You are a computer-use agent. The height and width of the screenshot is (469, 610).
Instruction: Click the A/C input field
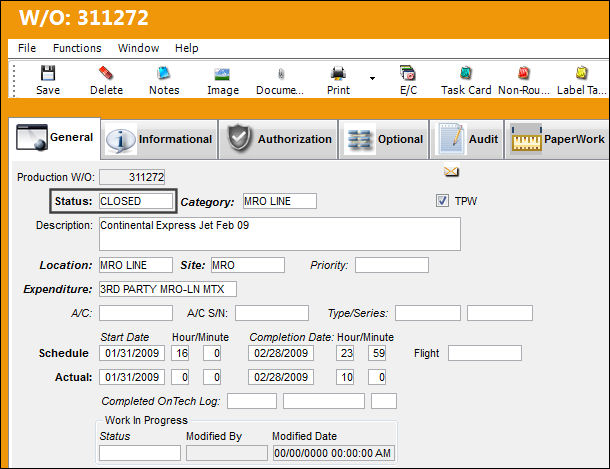pyautogui.click(x=136, y=313)
